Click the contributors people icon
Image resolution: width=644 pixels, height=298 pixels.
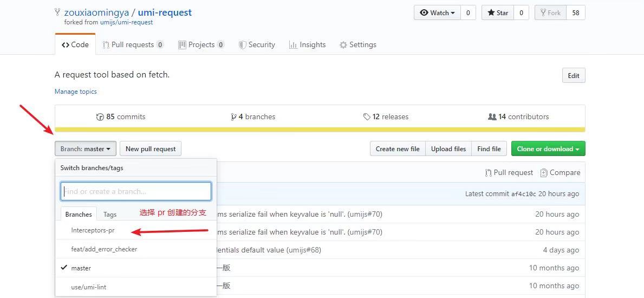point(492,116)
